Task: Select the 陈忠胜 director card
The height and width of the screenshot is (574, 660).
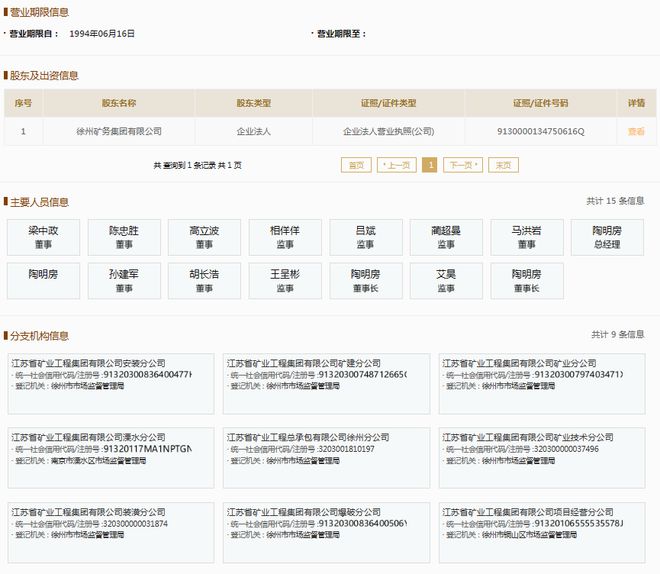Action: click(124, 237)
